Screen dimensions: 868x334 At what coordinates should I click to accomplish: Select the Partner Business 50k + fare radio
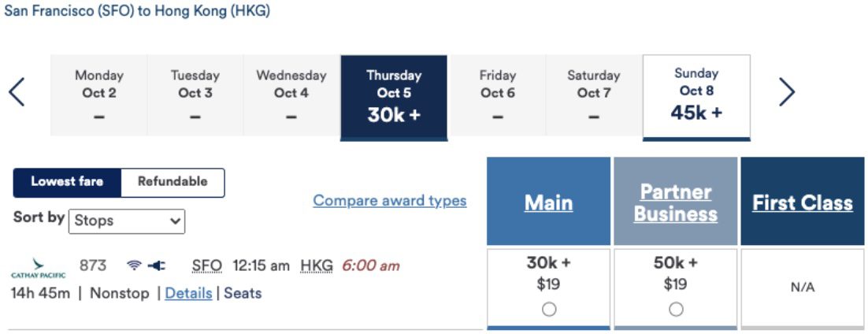click(675, 310)
